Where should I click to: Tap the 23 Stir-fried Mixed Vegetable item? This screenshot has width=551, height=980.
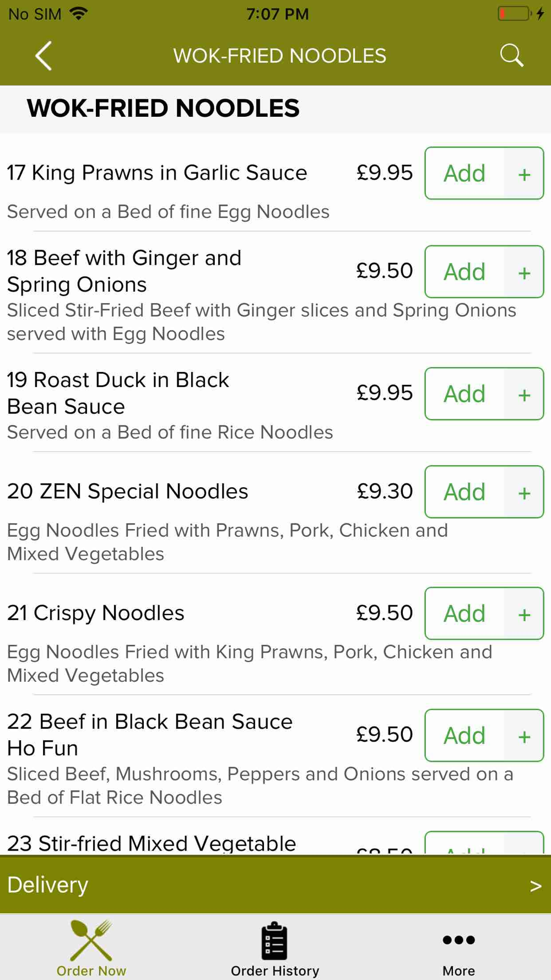(152, 843)
